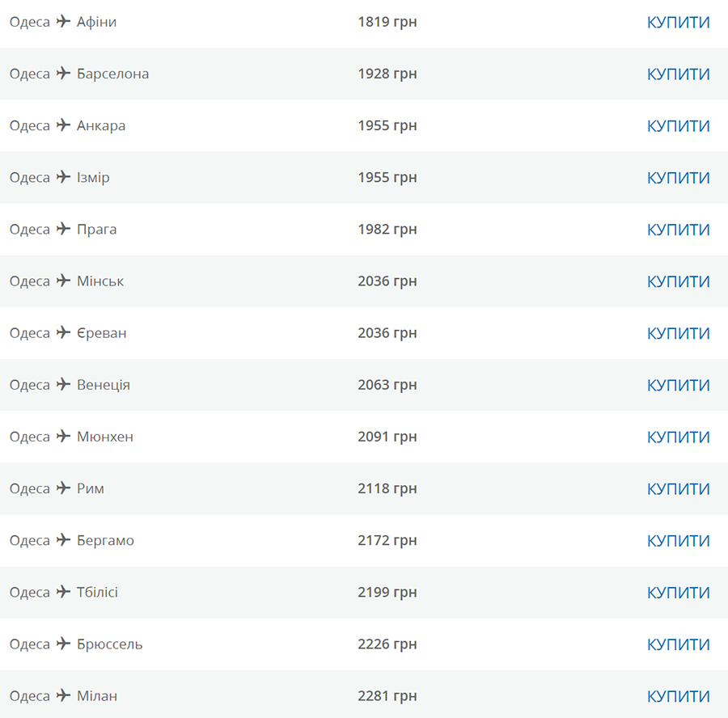Click airplane icon before Анкара
Screen dimensions: 728x718
(63, 125)
